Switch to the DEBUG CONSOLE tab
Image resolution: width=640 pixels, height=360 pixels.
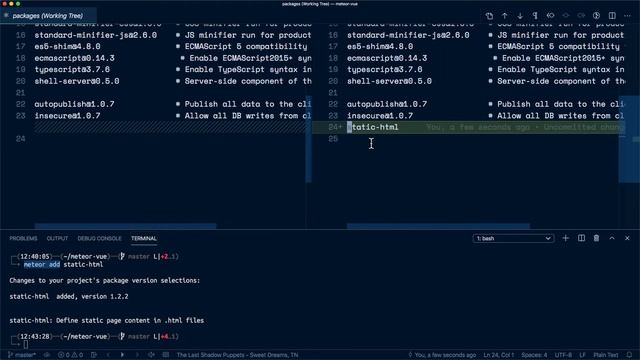[99, 238]
